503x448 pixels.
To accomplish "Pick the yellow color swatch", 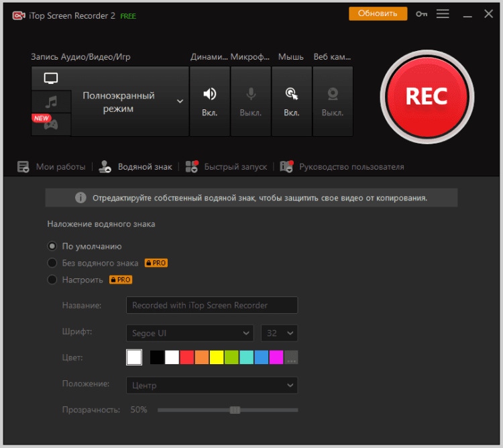I will (x=217, y=357).
